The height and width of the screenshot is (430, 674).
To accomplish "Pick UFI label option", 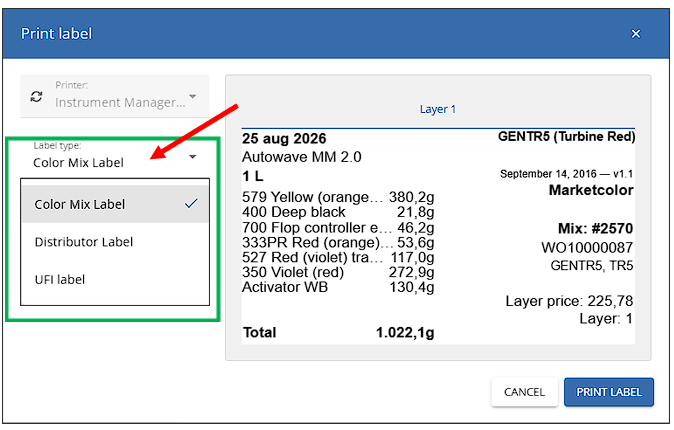I will coord(115,279).
